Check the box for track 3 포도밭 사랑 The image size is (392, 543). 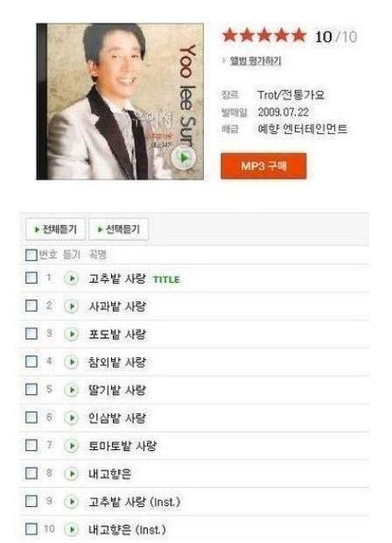click(31, 334)
